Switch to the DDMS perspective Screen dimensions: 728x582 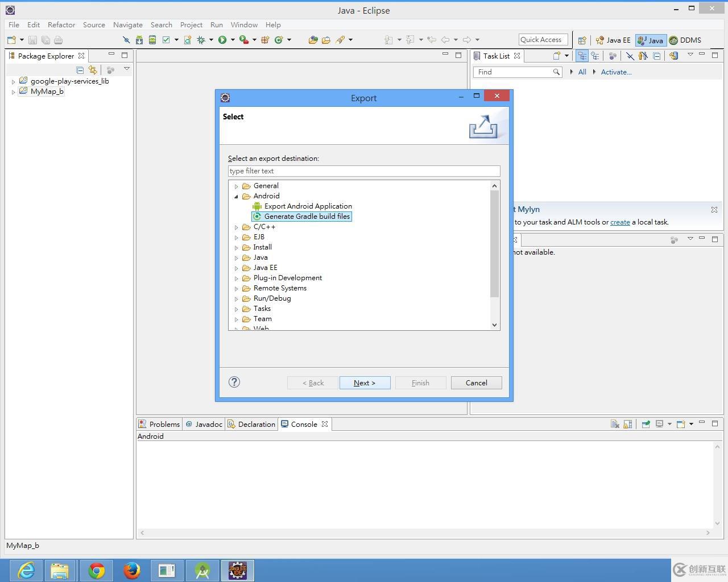(685, 40)
